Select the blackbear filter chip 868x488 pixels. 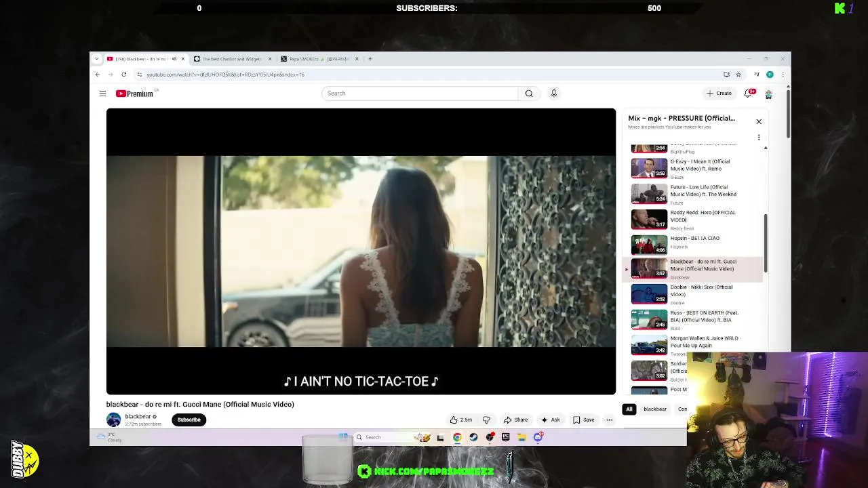654,409
